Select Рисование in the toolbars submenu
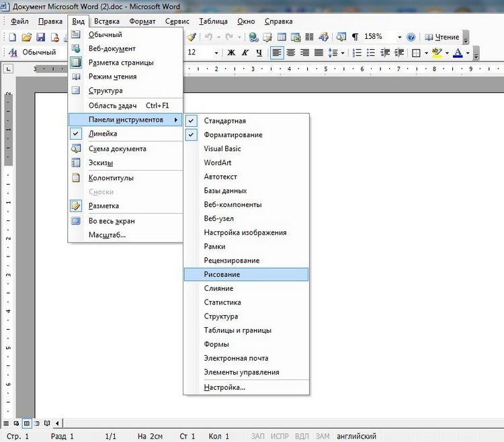This screenshot has height=442, width=504. pos(222,274)
